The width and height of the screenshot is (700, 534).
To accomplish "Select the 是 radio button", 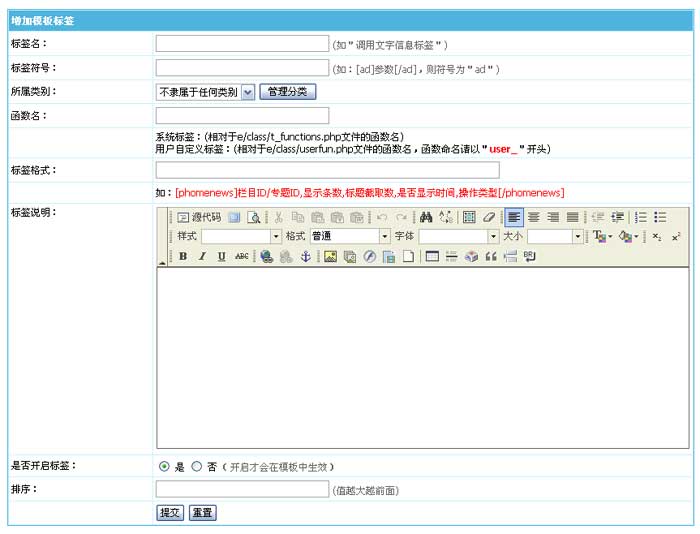I will pos(164,466).
